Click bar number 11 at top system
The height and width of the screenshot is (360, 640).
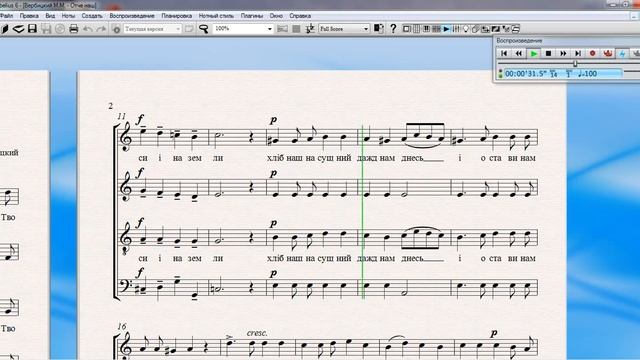click(122, 116)
